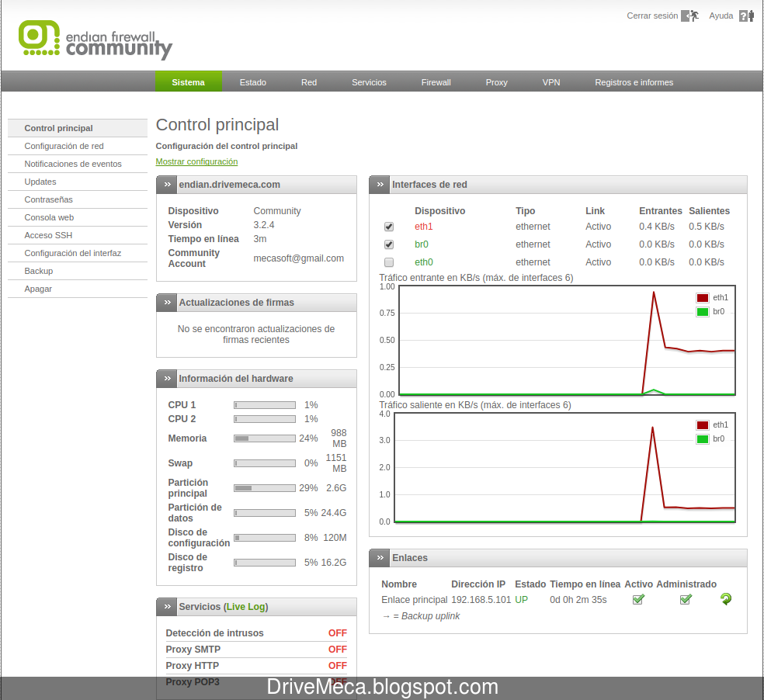The height and width of the screenshot is (700, 764).
Task: Open the Servicios menu tab
Action: [369, 81]
